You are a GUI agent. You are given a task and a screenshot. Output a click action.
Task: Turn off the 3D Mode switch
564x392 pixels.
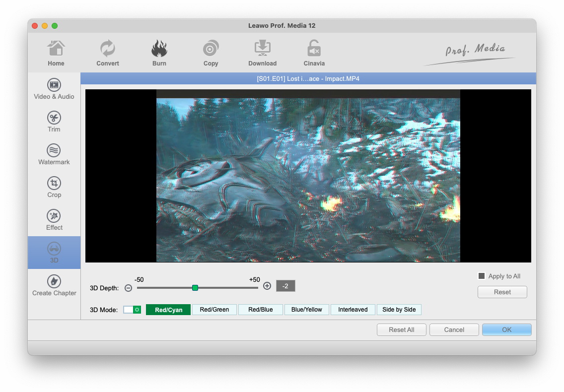(132, 310)
